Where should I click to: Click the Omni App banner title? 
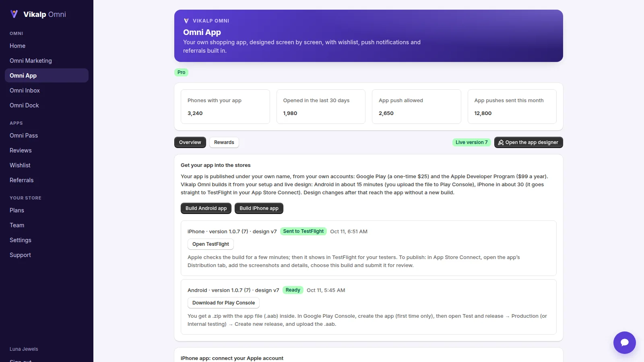point(202,32)
